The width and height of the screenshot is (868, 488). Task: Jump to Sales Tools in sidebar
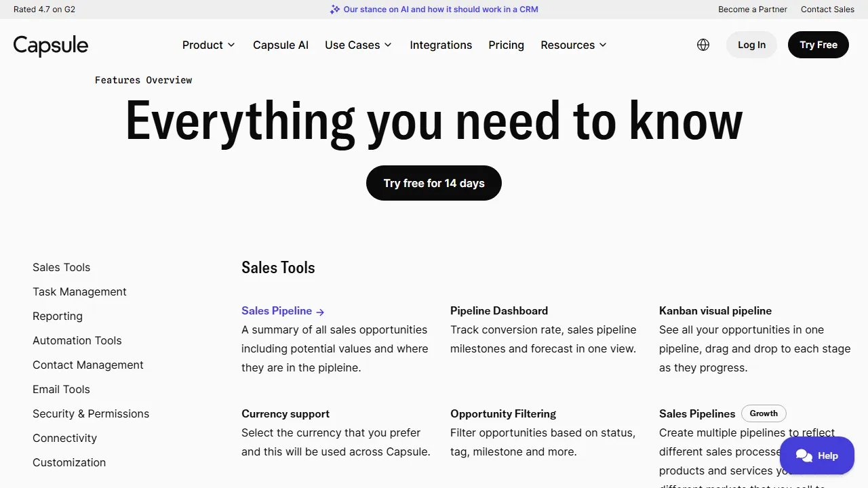tap(61, 267)
